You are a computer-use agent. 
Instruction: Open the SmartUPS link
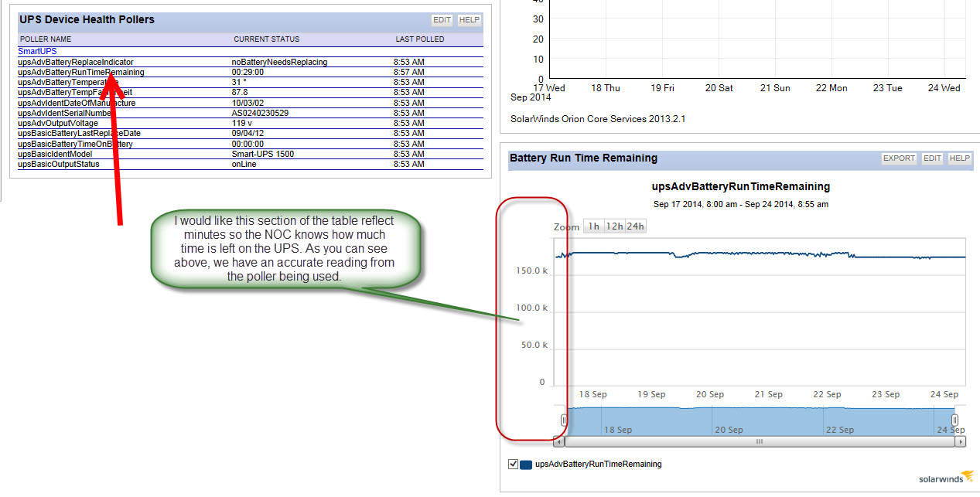pyautogui.click(x=37, y=51)
